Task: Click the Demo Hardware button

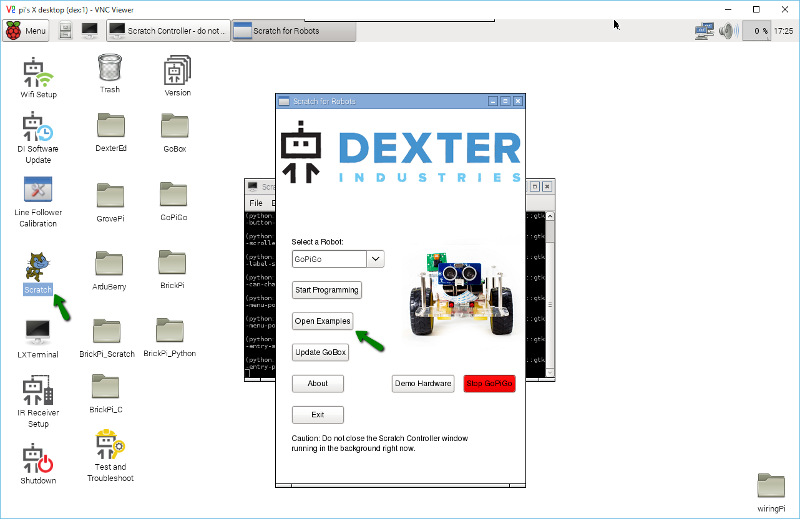Action: click(x=423, y=383)
